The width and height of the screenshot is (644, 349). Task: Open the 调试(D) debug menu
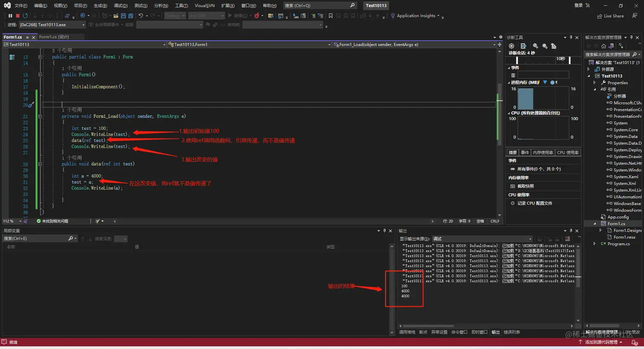tap(121, 6)
